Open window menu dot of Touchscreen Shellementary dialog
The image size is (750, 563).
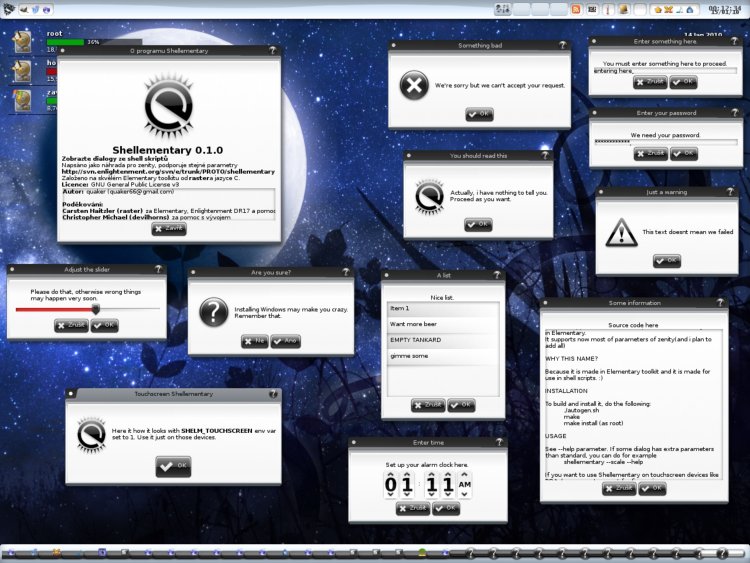pos(71,394)
